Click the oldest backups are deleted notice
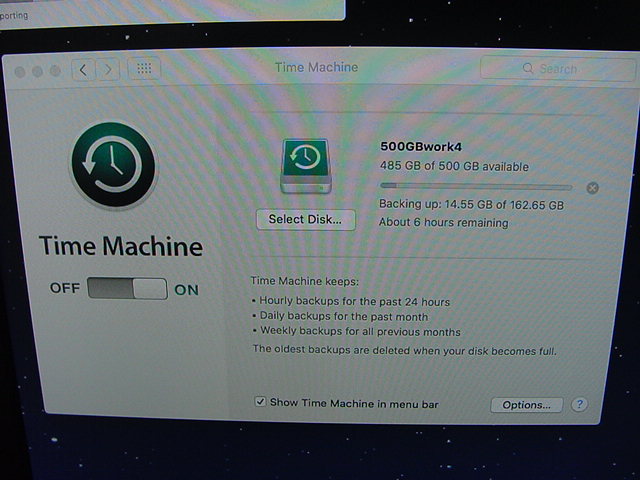This screenshot has width=640, height=480. [x=404, y=350]
